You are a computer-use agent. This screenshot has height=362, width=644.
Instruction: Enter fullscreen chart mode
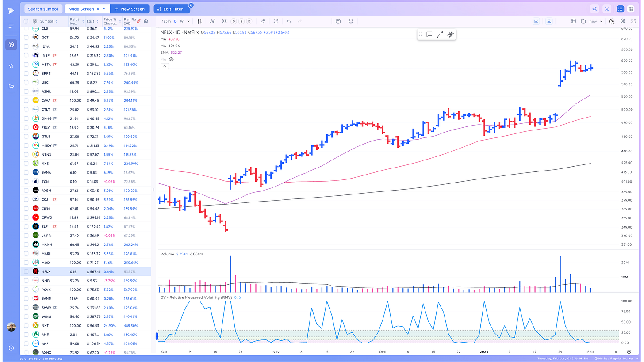coord(633,21)
